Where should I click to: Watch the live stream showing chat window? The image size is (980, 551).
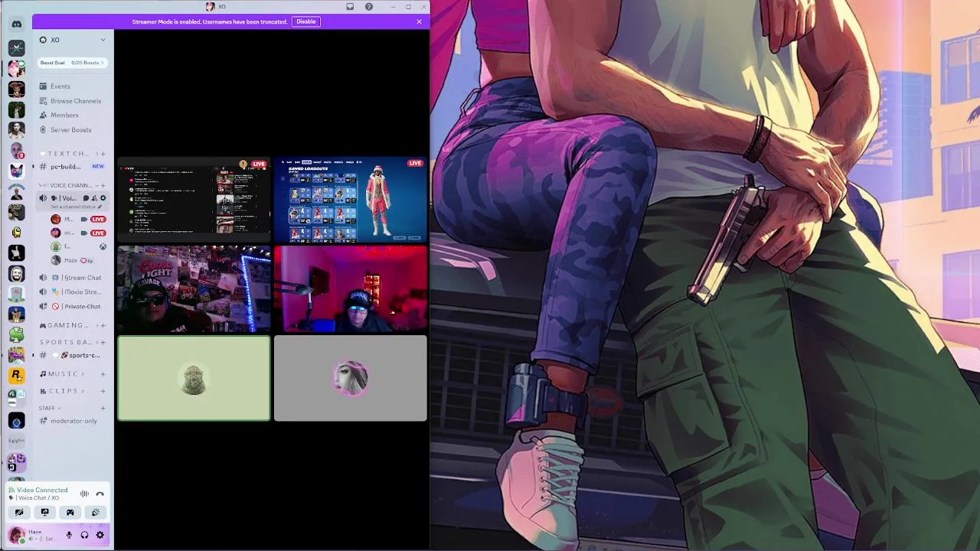pyautogui.click(x=194, y=199)
